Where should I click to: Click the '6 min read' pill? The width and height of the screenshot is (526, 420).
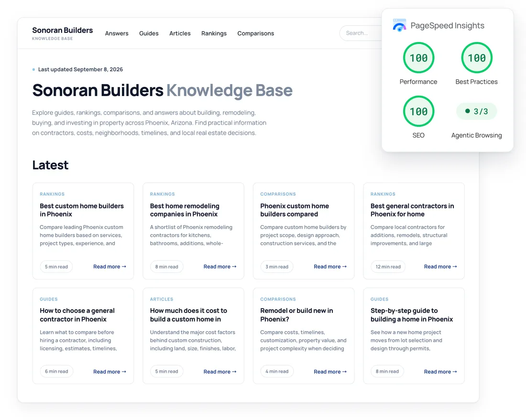56,371
